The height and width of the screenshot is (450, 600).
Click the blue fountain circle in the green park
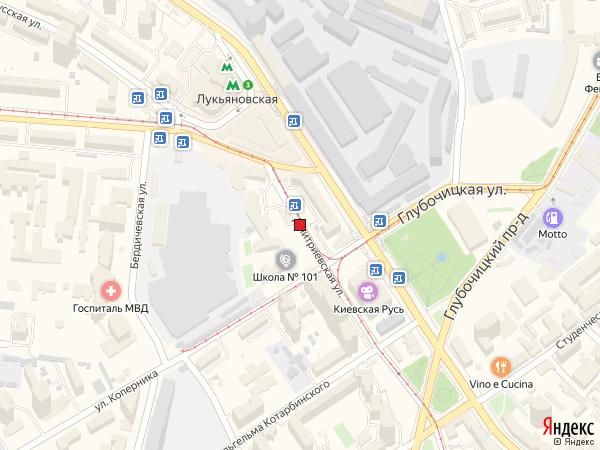(442, 257)
